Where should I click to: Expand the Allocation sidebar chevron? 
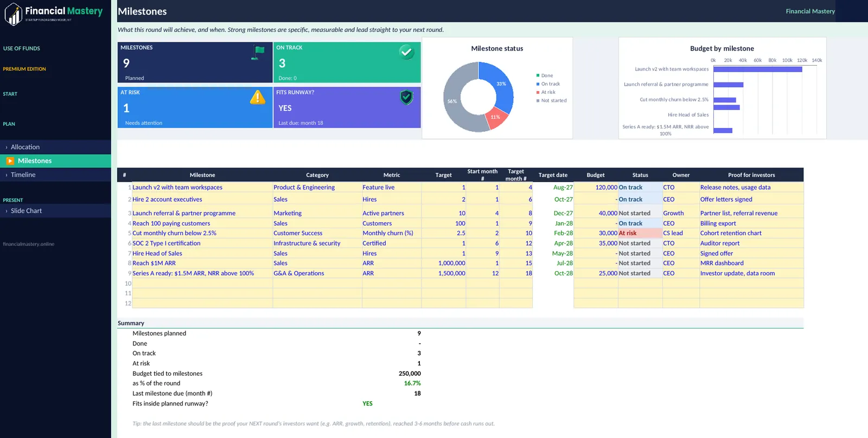pos(7,147)
